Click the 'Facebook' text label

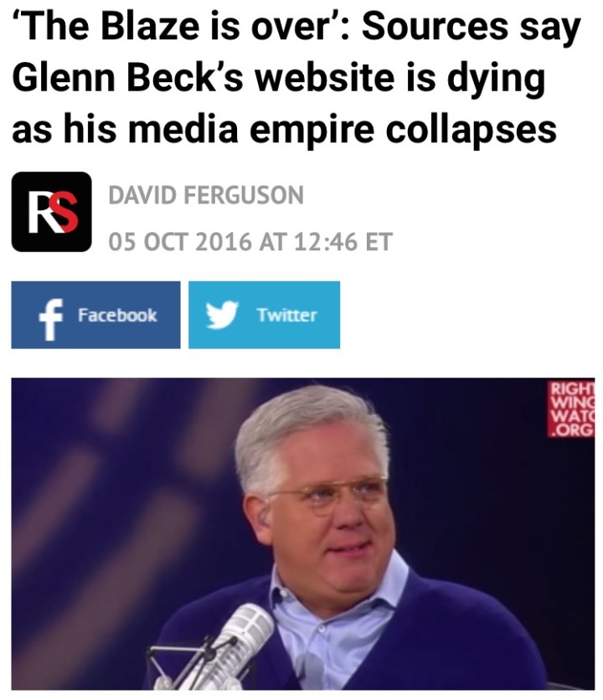coord(117,315)
